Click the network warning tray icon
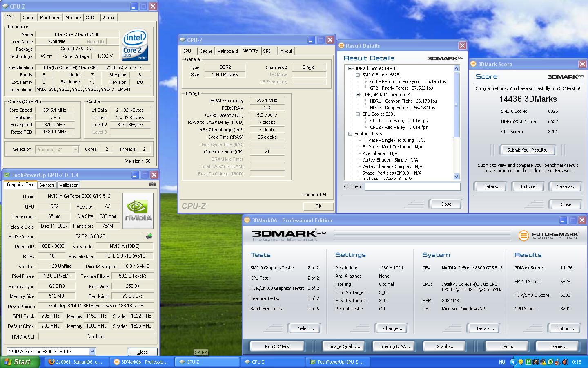588x368 pixels. 543,362
